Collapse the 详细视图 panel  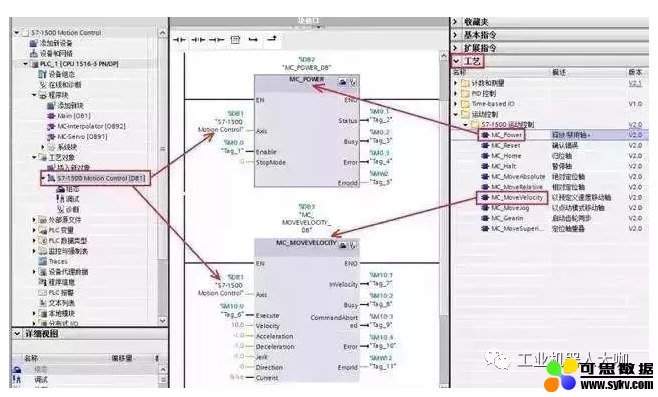(17, 334)
